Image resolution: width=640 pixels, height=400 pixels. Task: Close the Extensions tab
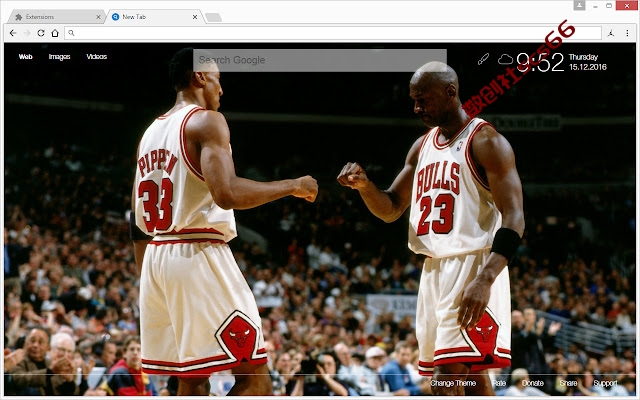pos(98,17)
